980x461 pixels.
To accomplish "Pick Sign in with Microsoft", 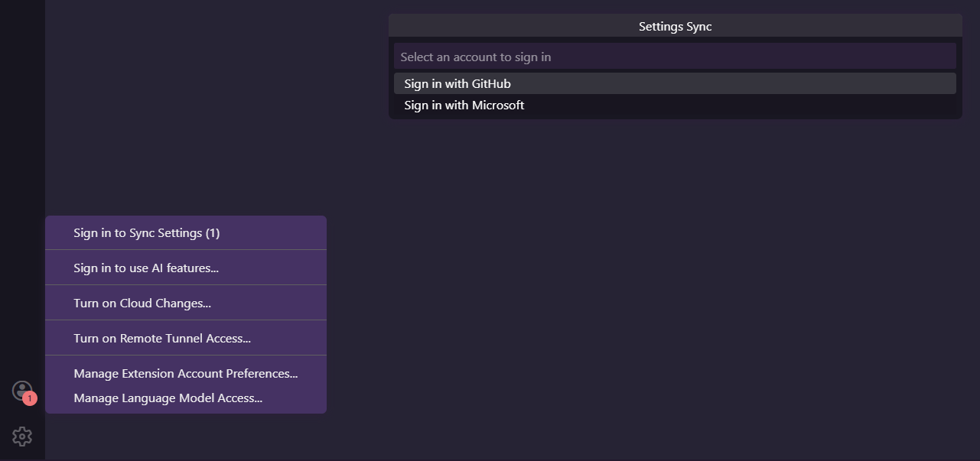I will pos(464,106).
